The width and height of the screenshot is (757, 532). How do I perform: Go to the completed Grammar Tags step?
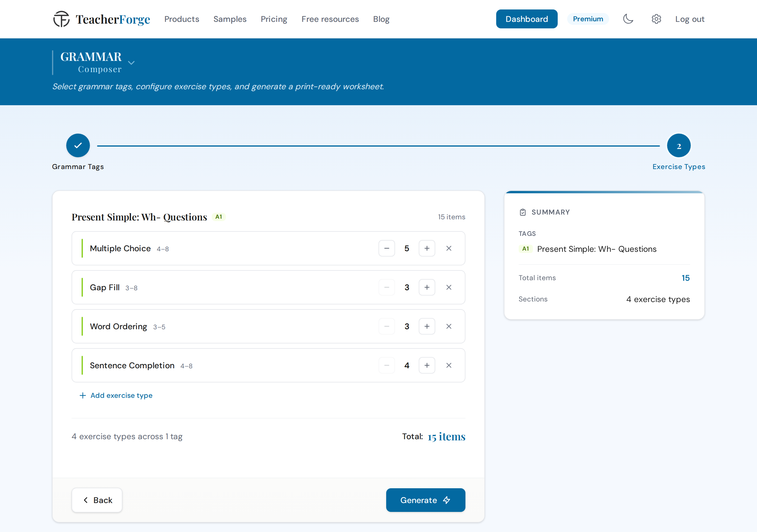(x=78, y=145)
